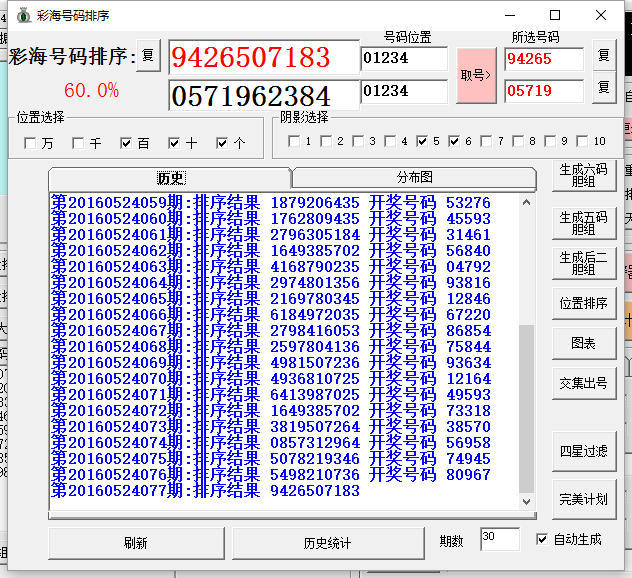Image resolution: width=632 pixels, height=578 pixels.
Task: Click the history list vertical scrollbar
Action: [x=528, y=350]
